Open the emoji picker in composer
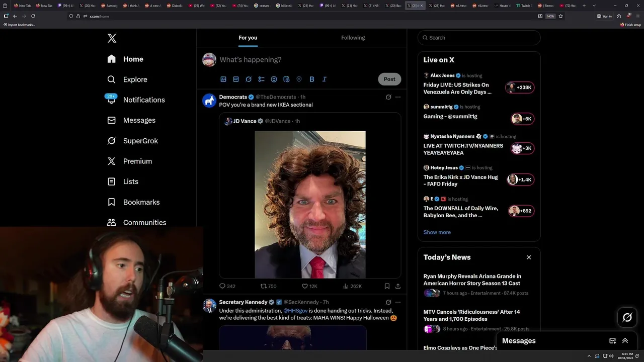The width and height of the screenshot is (644, 362). pyautogui.click(x=274, y=79)
